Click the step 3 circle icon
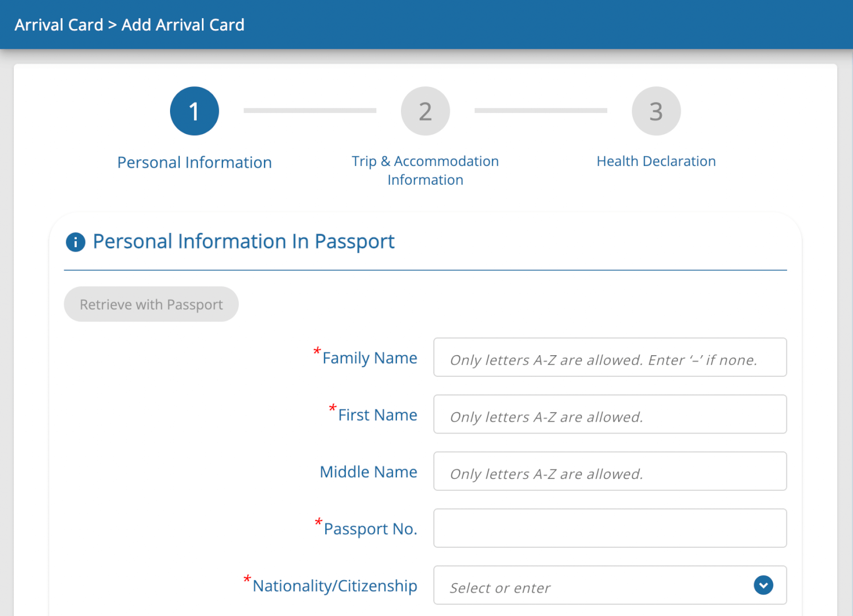 pos(656,111)
